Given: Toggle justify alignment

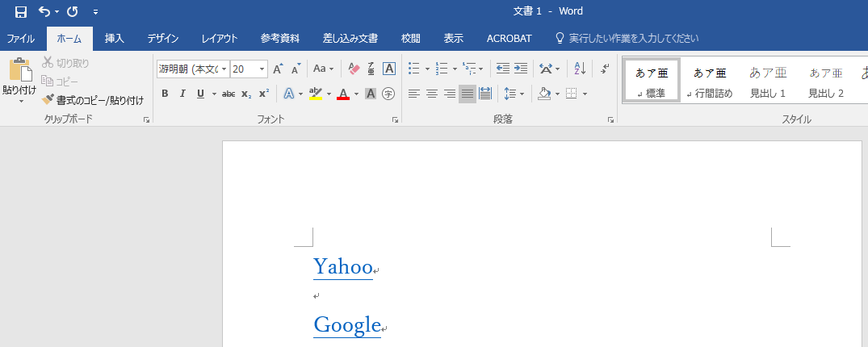Looking at the screenshot, I should point(468,94).
